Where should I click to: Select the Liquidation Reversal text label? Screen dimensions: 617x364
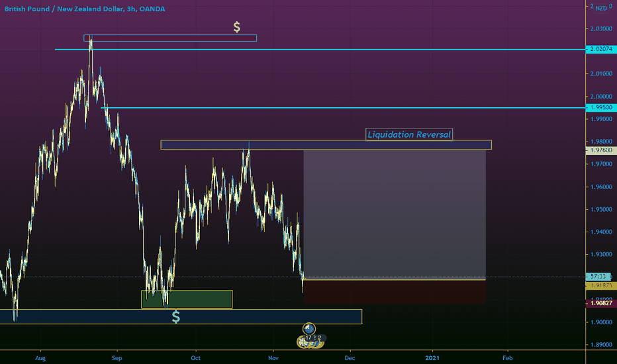click(409, 134)
